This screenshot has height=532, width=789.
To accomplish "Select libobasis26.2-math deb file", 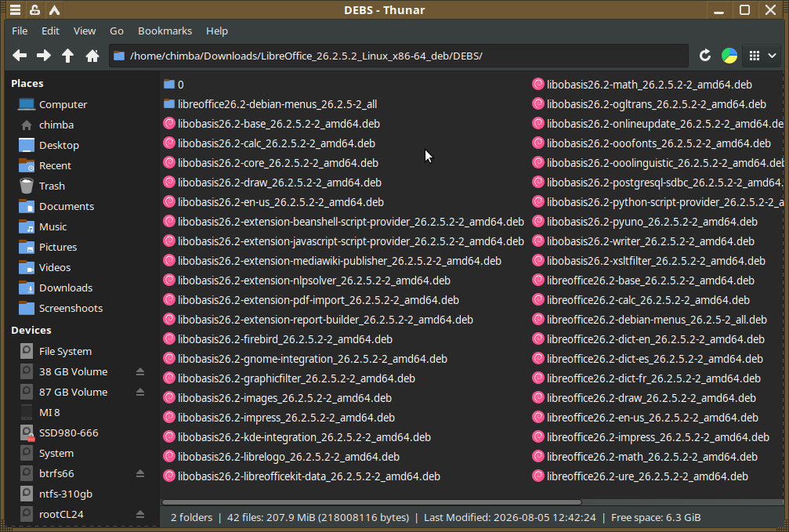I will [x=642, y=85].
